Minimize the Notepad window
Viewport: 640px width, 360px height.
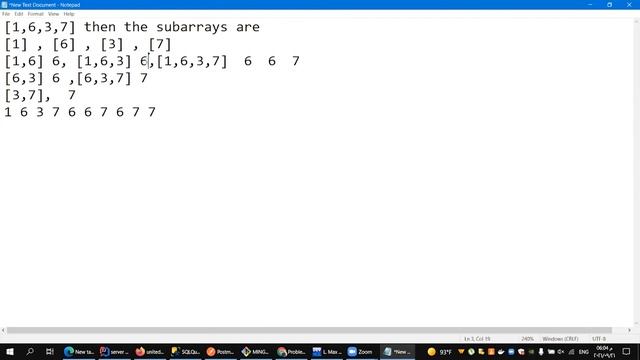[590, 4]
